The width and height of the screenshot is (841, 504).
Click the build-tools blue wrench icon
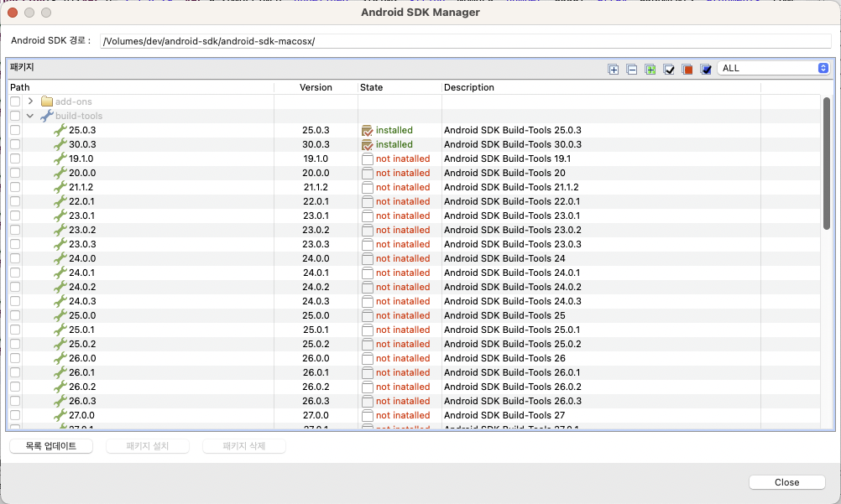(x=47, y=116)
